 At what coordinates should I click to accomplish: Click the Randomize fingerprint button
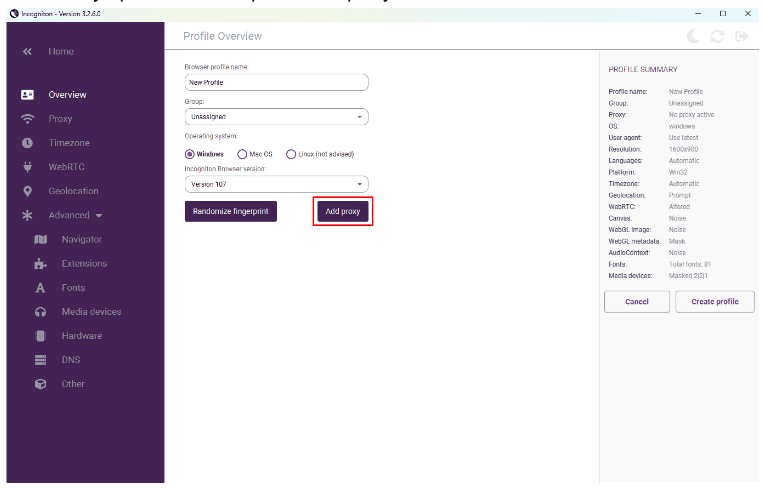point(231,212)
